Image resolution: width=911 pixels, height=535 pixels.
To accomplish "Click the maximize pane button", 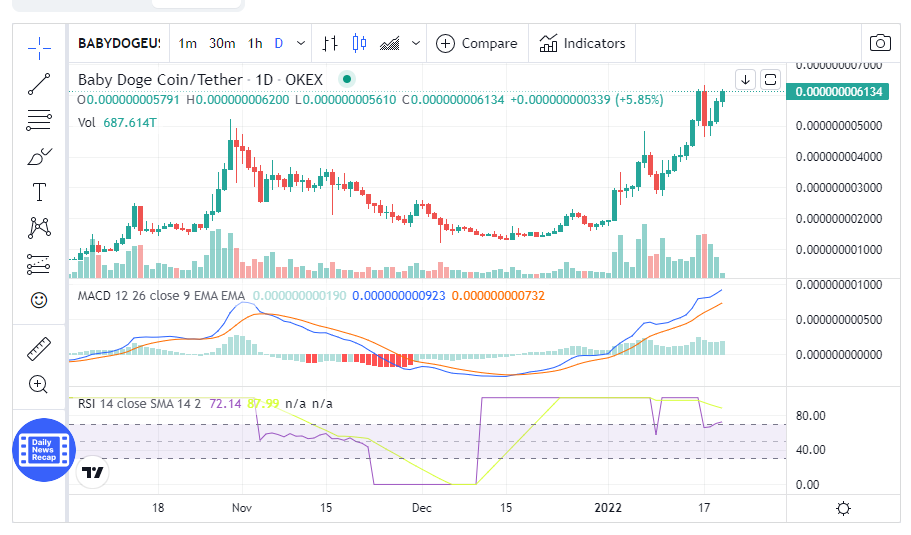I will pyautogui.click(x=770, y=80).
